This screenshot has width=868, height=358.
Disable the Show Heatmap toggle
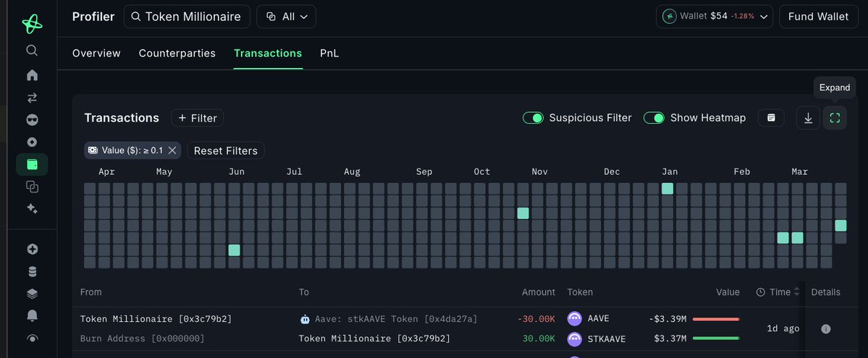[654, 118]
